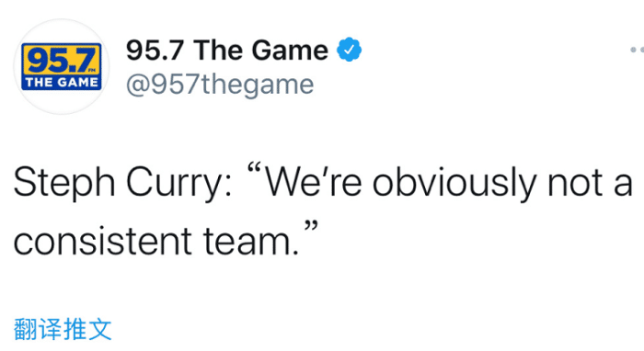
Task: Open the @957thegame handle
Action: pos(220,85)
